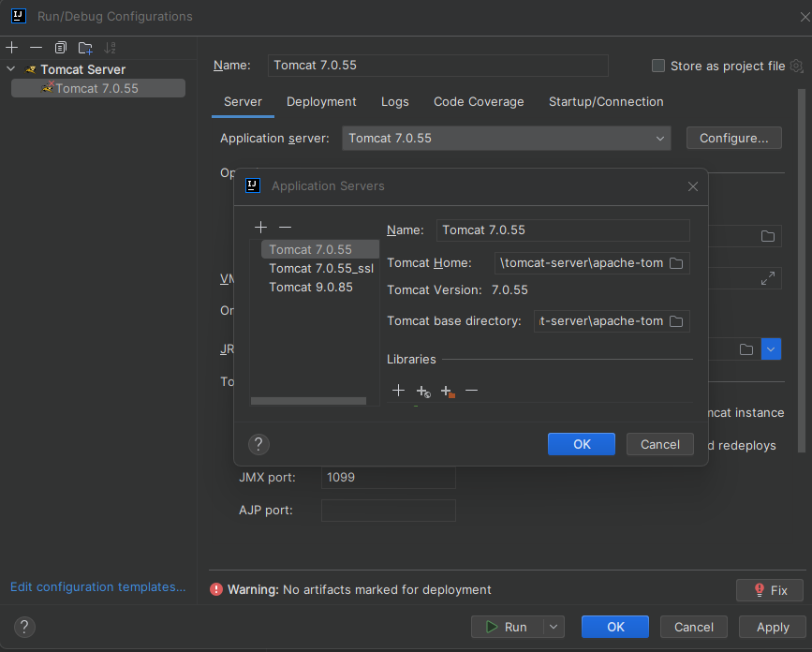Open the JRE dropdown arrow

tap(771, 349)
